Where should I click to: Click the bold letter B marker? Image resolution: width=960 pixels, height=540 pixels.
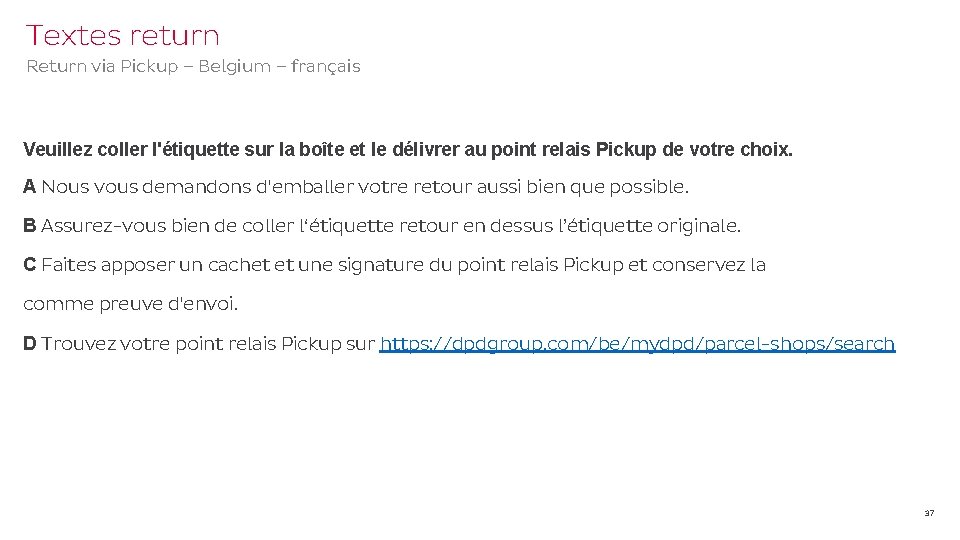point(30,226)
